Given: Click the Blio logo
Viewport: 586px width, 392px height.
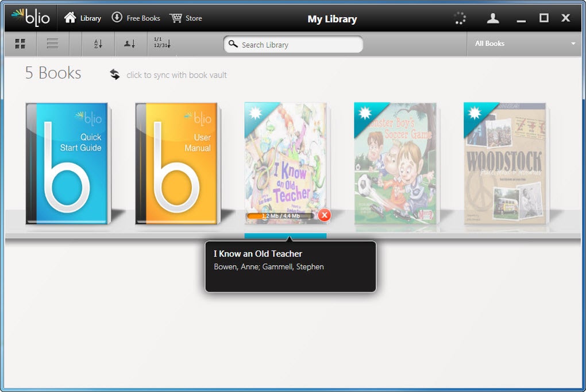Looking at the screenshot, I should click(x=30, y=18).
